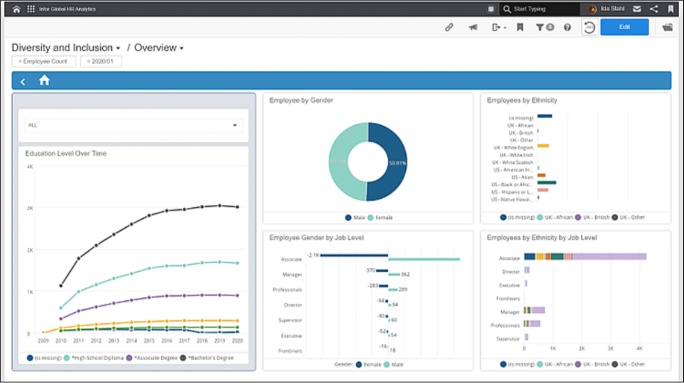The width and height of the screenshot is (684, 383).
Task: Open the mail envelope icon
Action: coord(637,9)
